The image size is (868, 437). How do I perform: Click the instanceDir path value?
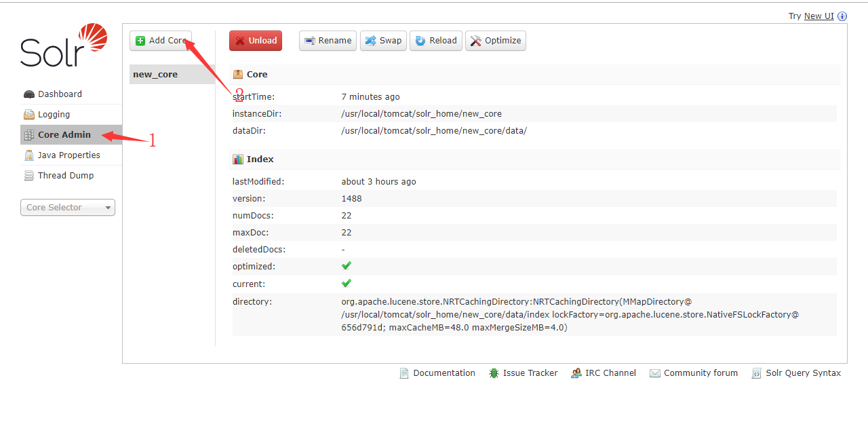422,114
